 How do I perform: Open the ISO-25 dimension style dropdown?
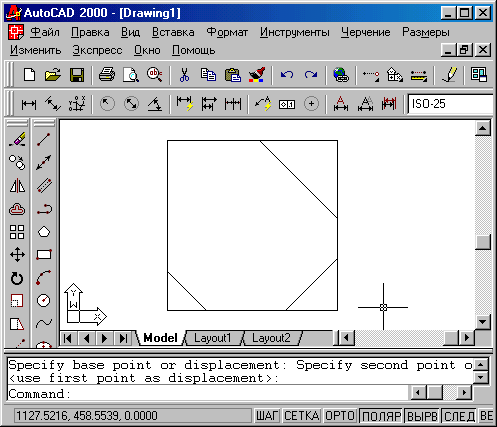450,104
